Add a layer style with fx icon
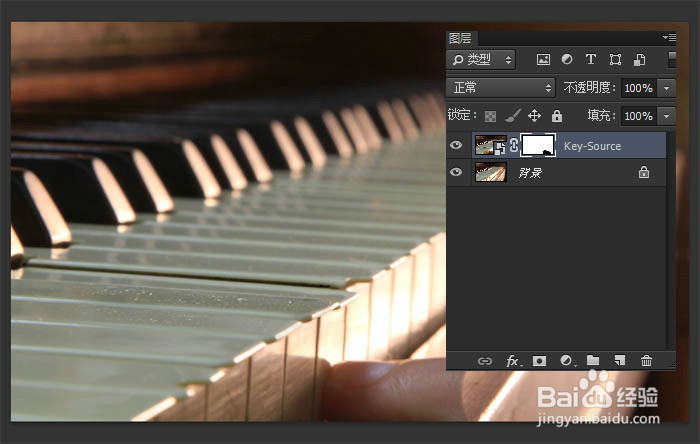Screen dimensions: 700x444 click(513, 361)
